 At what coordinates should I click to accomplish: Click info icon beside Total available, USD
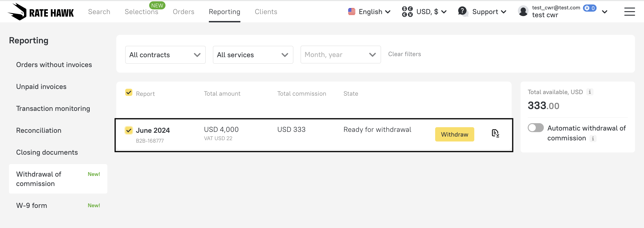590,92
